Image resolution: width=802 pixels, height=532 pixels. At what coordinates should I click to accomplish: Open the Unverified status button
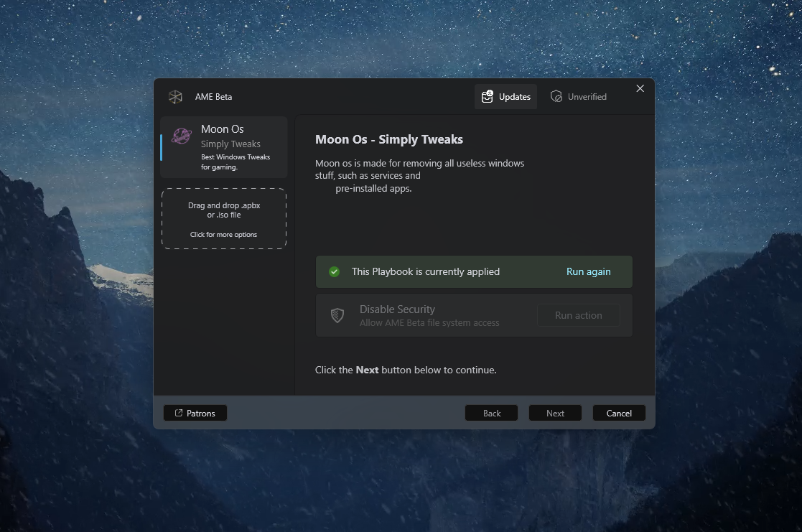point(579,97)
